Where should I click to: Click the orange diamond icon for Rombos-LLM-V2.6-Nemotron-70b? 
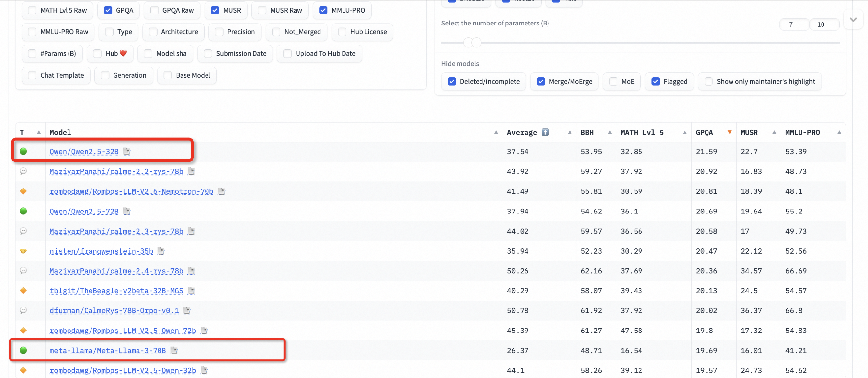click(x=23, y=191)
